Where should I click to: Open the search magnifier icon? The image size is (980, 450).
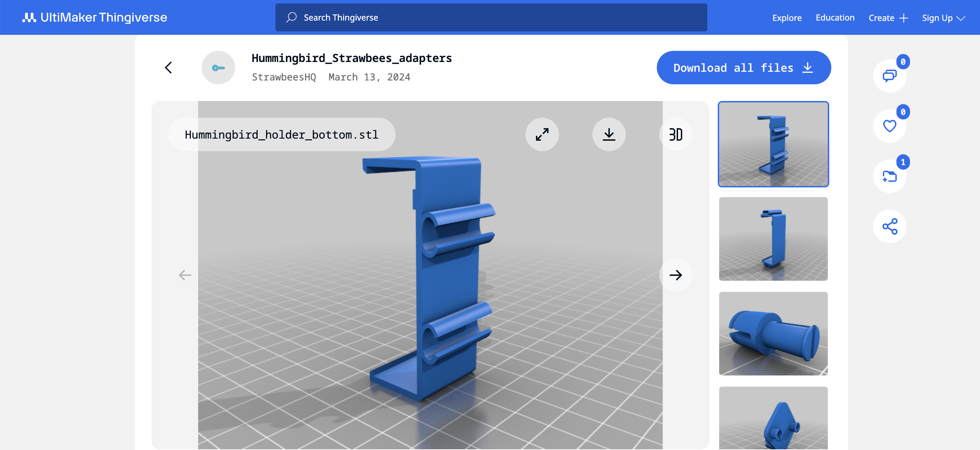291,17
